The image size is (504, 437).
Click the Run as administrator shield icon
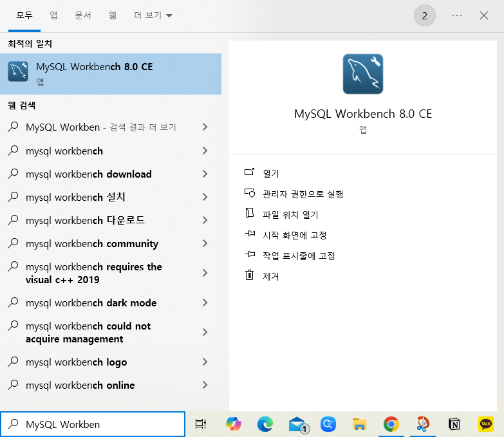coord(250,193)
